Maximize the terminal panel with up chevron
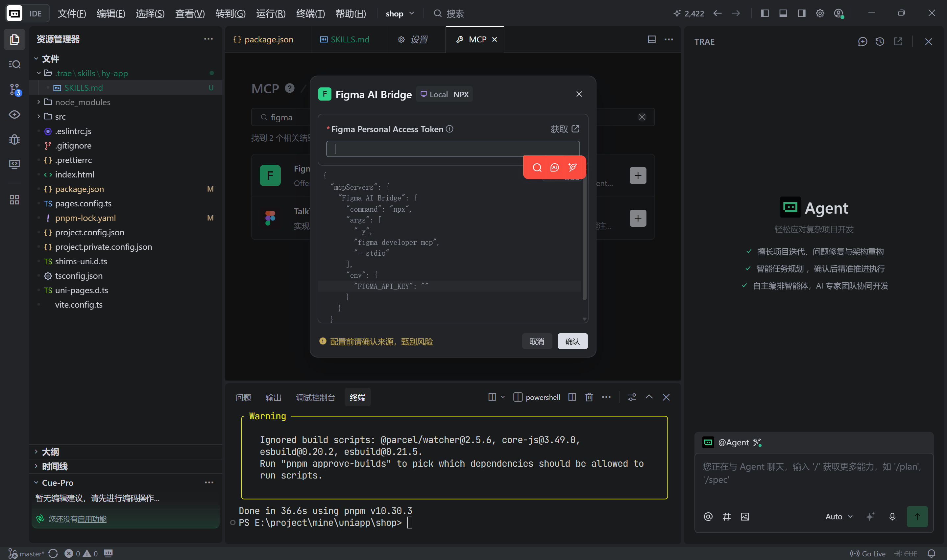The image size is (947, 560). (649, 397)
